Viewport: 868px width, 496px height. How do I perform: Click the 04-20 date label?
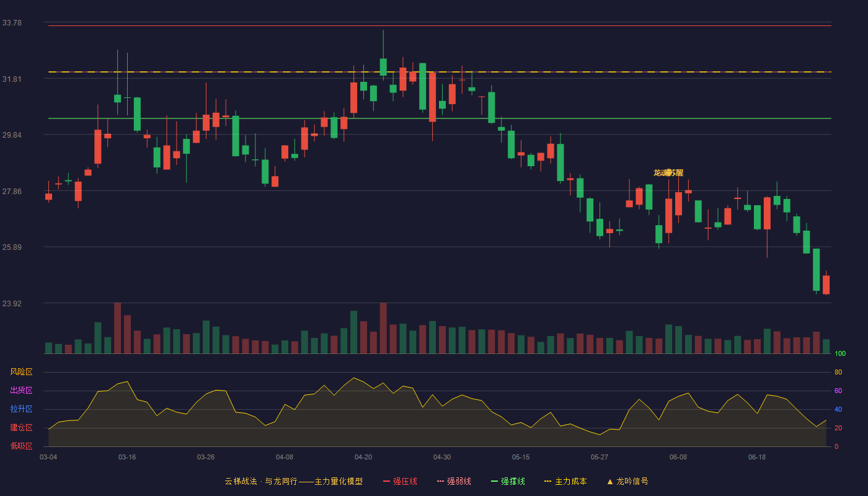pyautogui.click(x=363, y=457)
